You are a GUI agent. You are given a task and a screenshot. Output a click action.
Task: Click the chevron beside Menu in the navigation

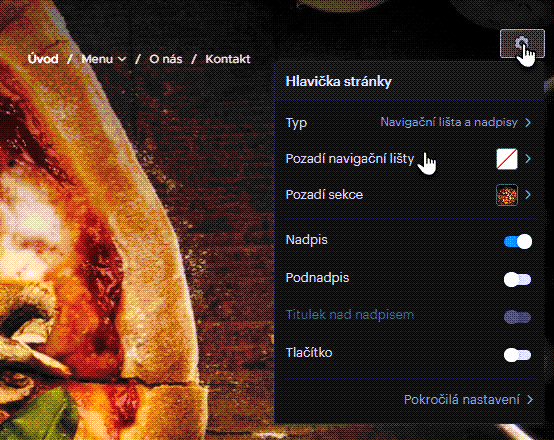122,59
